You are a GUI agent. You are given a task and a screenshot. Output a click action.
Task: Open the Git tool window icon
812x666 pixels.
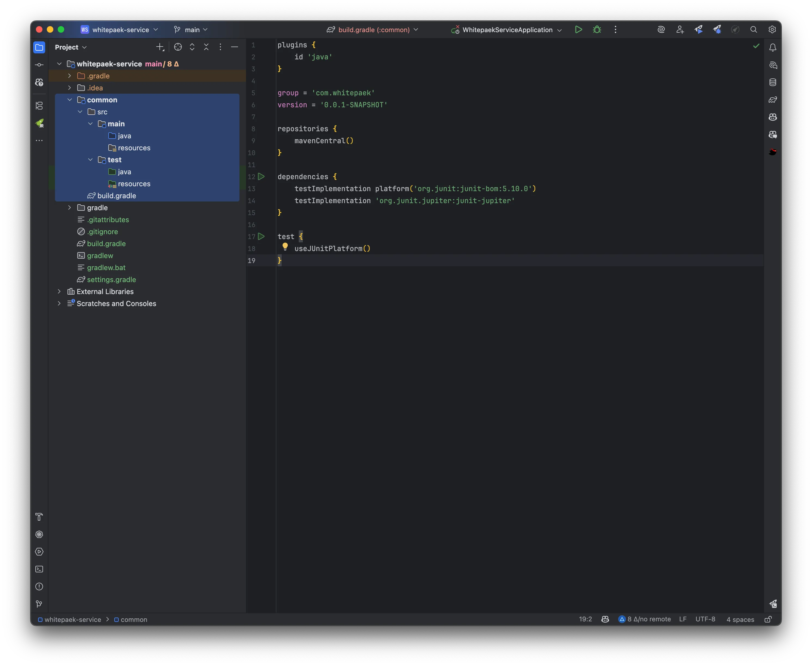pyautogui.click(x=39, y=604)
